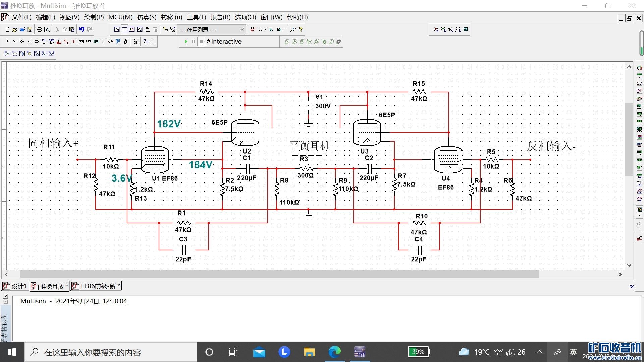Open the Grapher view icon
Screen dimensions: 644x362
(x=140, y=29)
